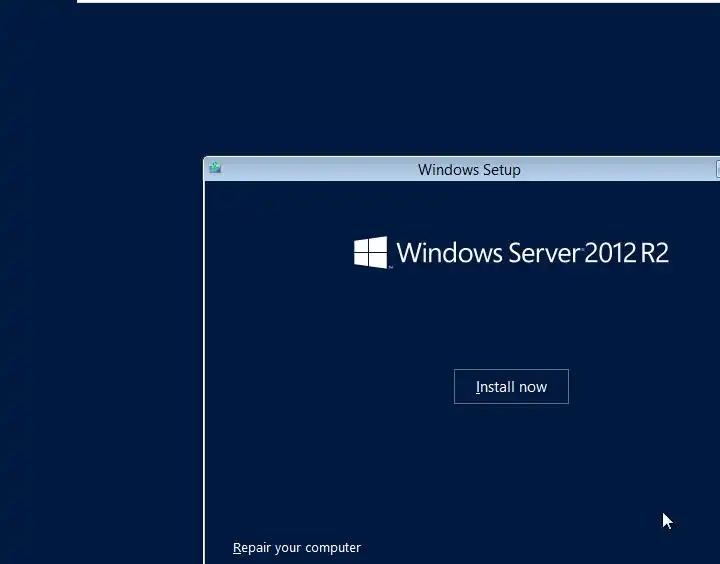Screen dimensions: 720x564
Task: Click the Windows Server logo icon
Action: click(x=371, y=252)
